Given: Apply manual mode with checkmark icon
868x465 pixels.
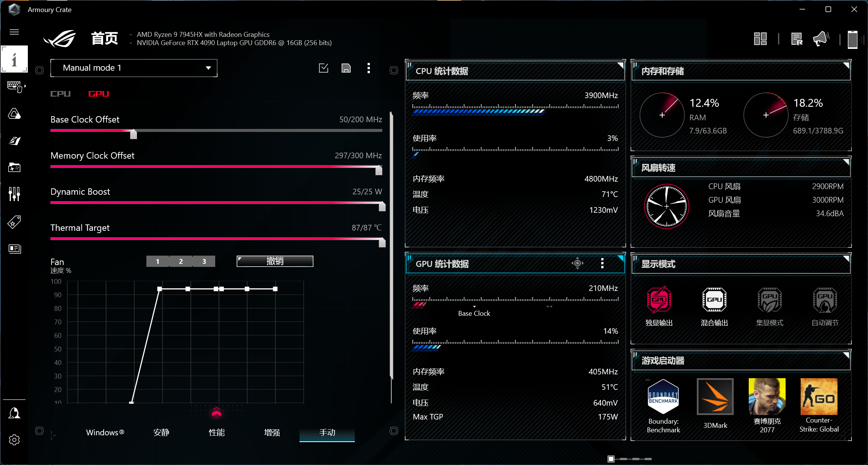Looking at the screenshot, I should (324, 68).
